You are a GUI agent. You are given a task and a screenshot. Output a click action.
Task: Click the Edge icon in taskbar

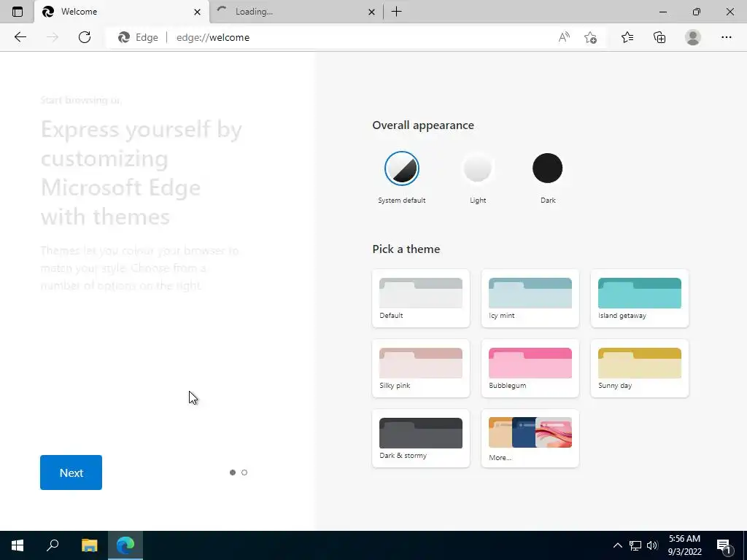click(125, 545)
